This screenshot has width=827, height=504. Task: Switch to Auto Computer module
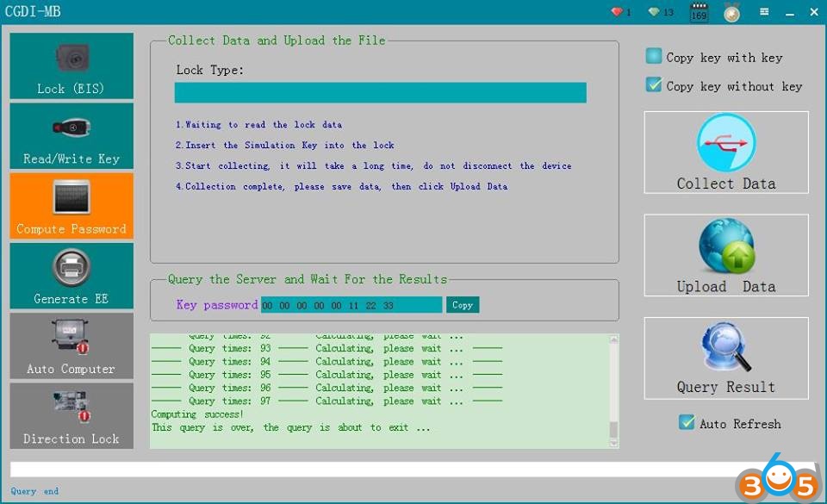pos(72,345)
